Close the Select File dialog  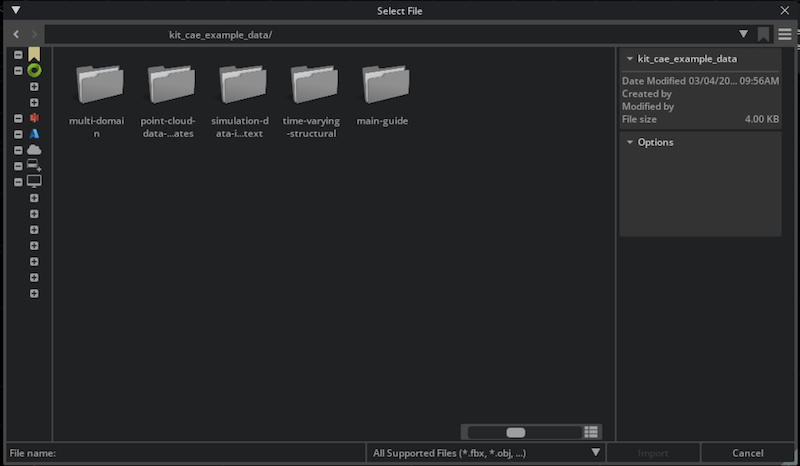point(785,10)
